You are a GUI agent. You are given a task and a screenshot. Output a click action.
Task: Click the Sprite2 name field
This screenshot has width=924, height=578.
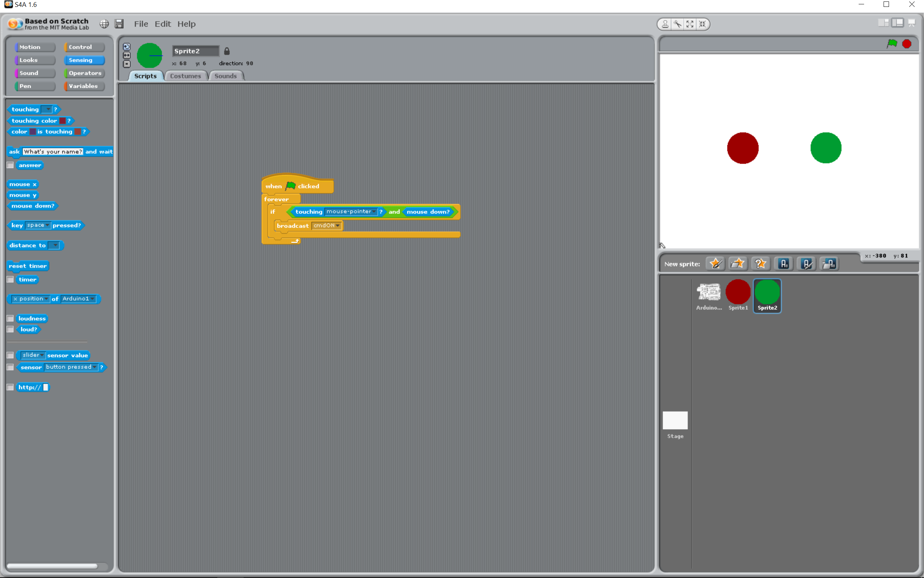tap(196, 51)
